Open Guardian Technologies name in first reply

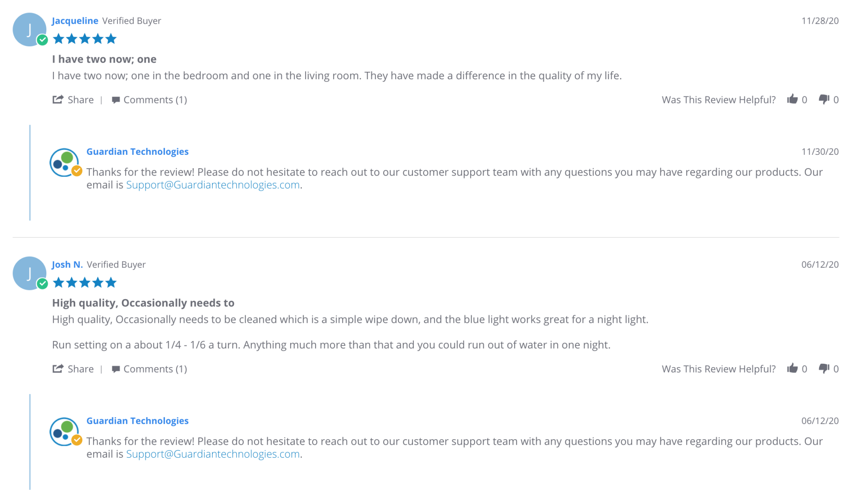pyautogui.click(x=137, y=151)
